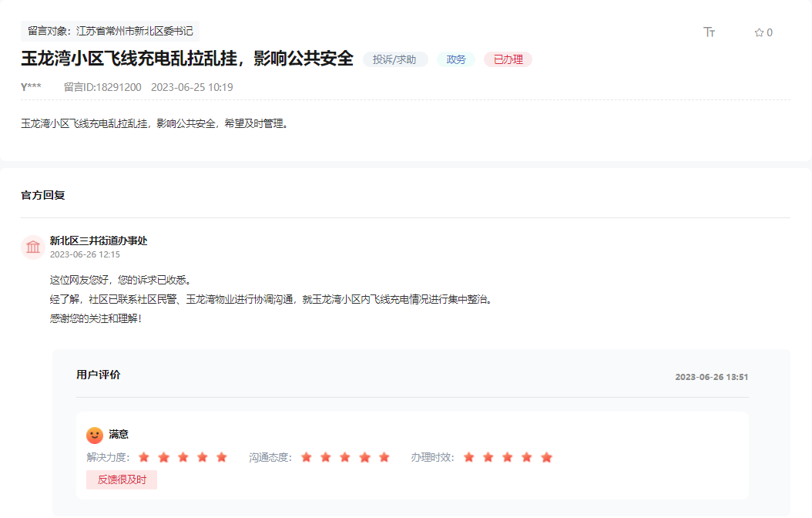Select the 已办理 status tag
This screenshot has height=518, width=812.
507,59
